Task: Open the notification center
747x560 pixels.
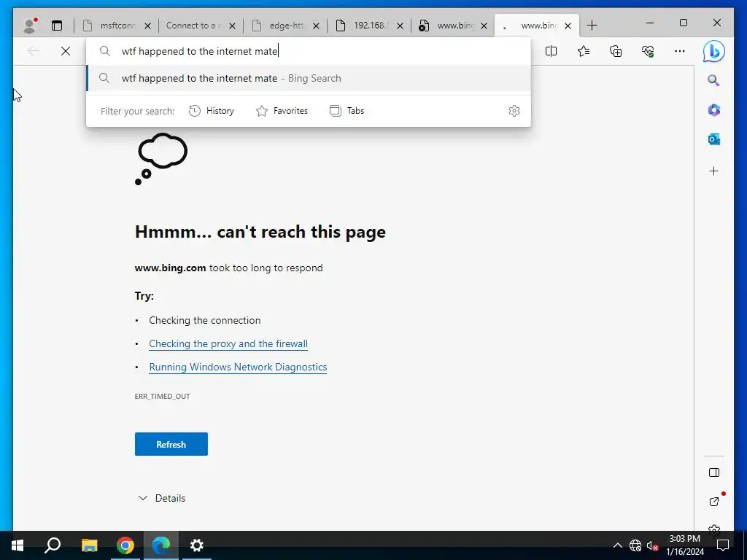Action: 723,545
